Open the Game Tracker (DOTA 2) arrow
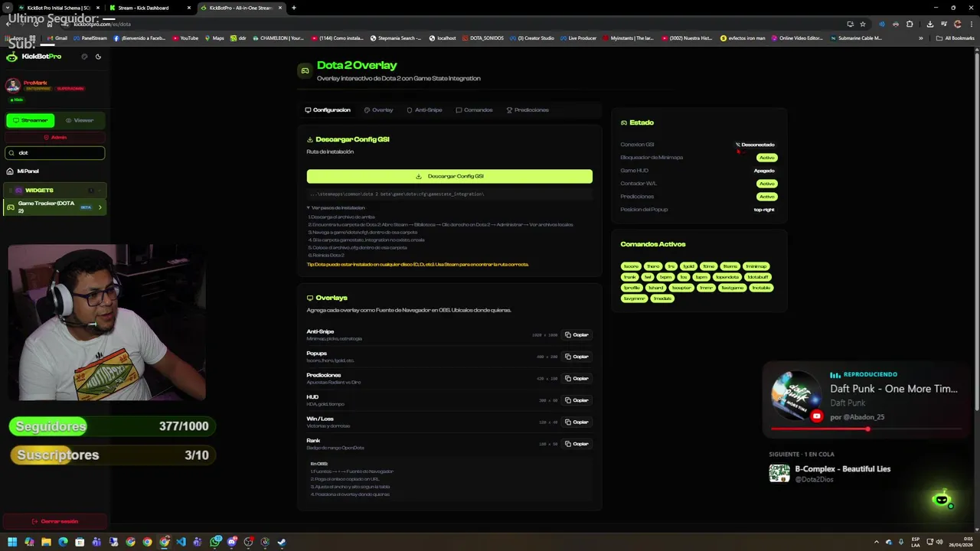Screen dimensions: 980x551 tap(100, 207)
